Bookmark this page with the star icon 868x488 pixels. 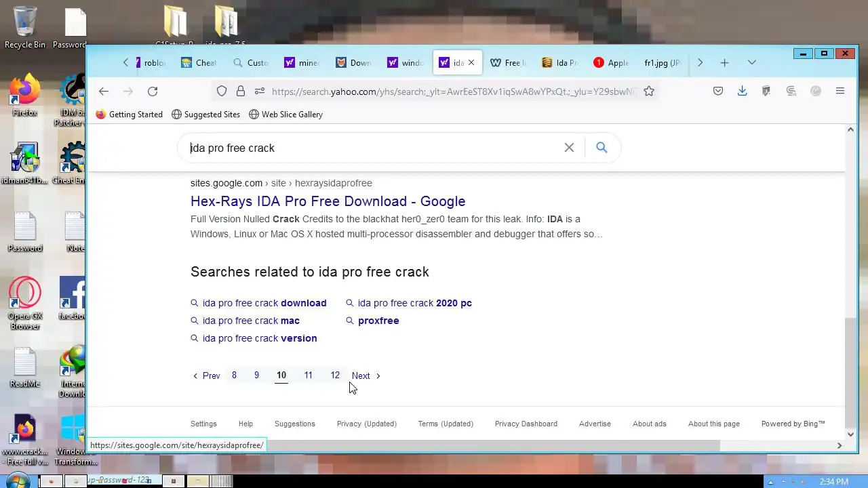(x=649, y=91)
